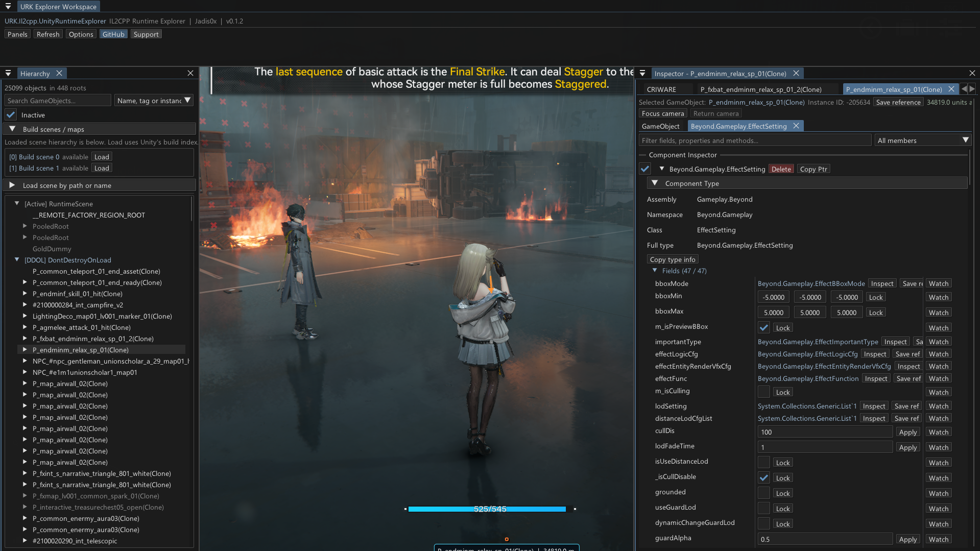Click the Filter fields, properties and methods box
The height and width of the screenshot is (551, 980).
click(x=755, y=140)
